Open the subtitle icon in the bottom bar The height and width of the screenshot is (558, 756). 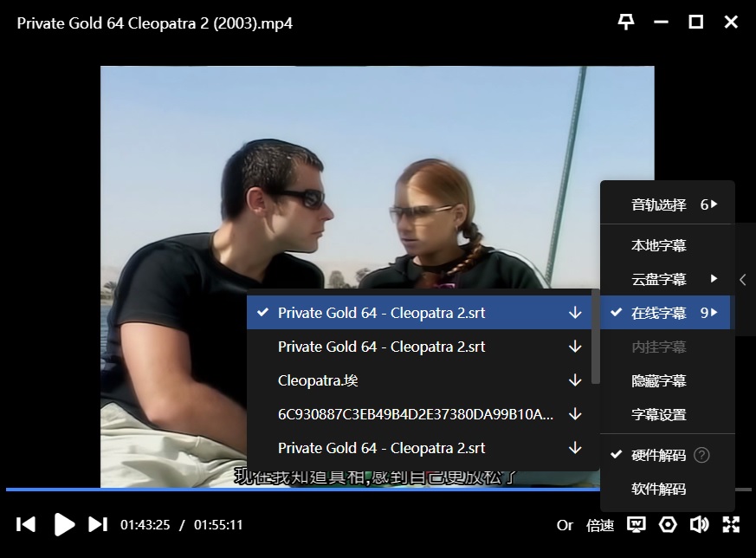[x=636, y=524]
